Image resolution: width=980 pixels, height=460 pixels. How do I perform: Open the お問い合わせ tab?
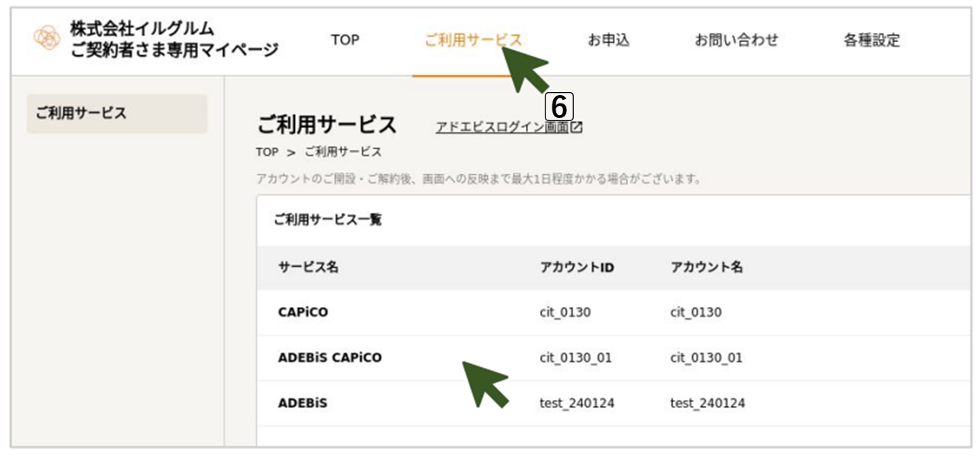736,40
